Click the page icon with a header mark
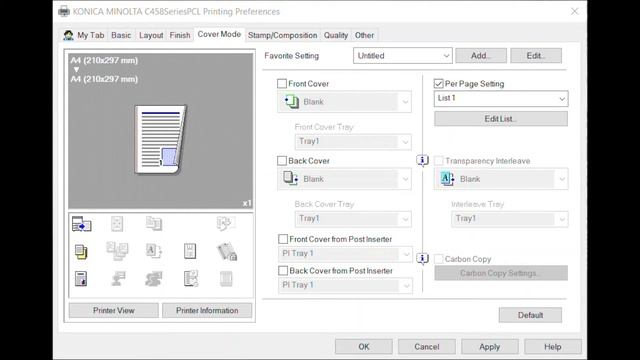640x360 pixels. click(190, 251)
